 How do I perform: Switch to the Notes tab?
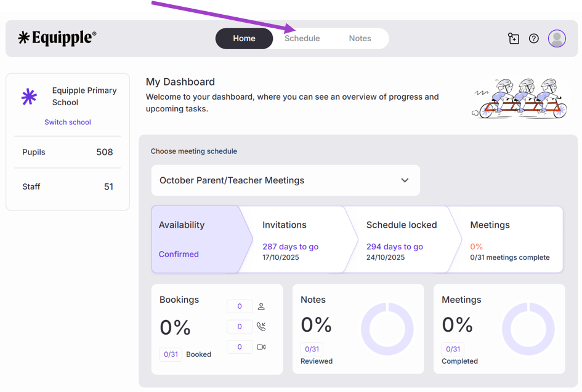360,38
